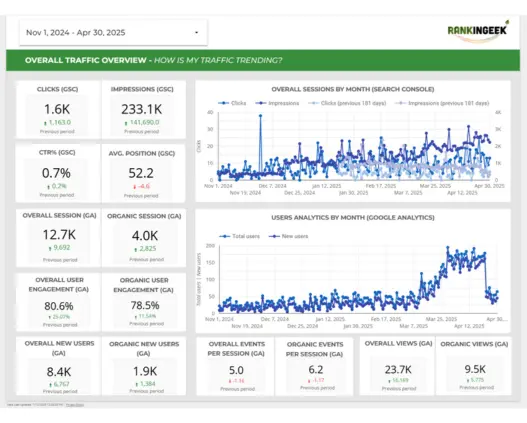The height and width of the screenshot is (423, 527).
Task: Select the Overall User Engagement 80.6% scorecard
Action: (58, 302)
